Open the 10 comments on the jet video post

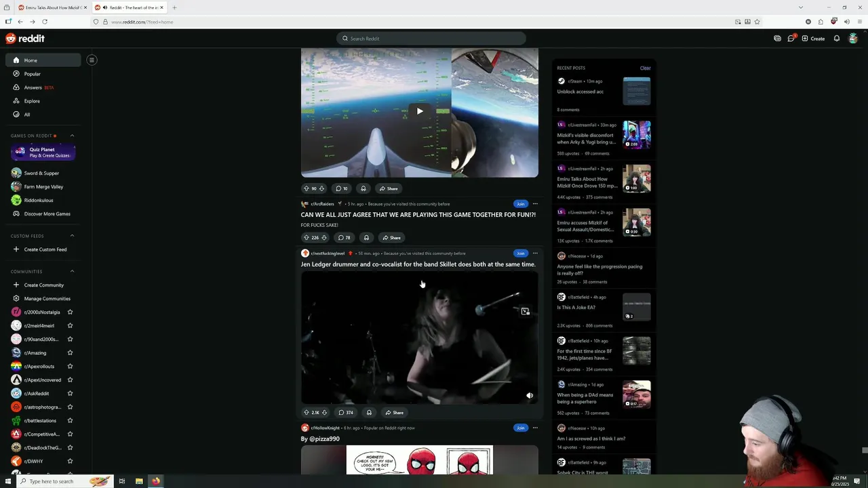click(342, 188)
